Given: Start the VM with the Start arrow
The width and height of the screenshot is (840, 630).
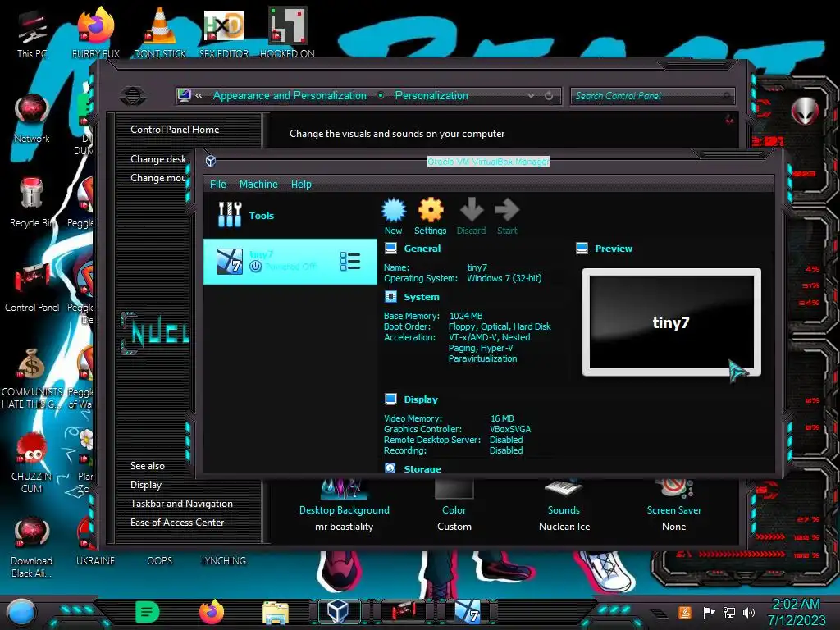Looking at the screenshot, I should (x=507, y=216).
